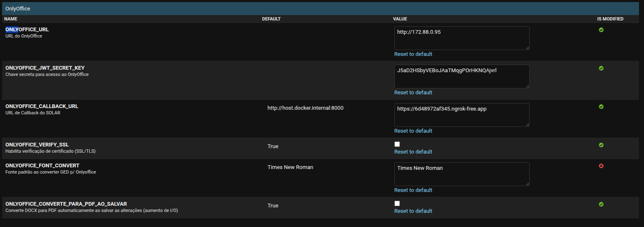Click the ONLYOFFICE_URL textarea resize handle
This screenshot has width=644, height=227.
(x=527, y=48)
